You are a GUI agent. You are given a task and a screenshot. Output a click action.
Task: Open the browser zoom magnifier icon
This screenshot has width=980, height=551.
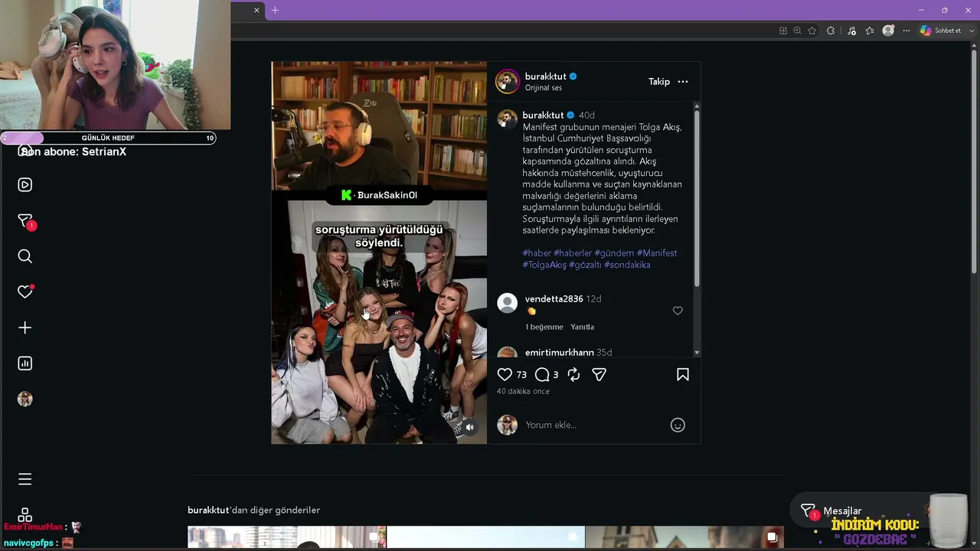click(x=798, y=31)
